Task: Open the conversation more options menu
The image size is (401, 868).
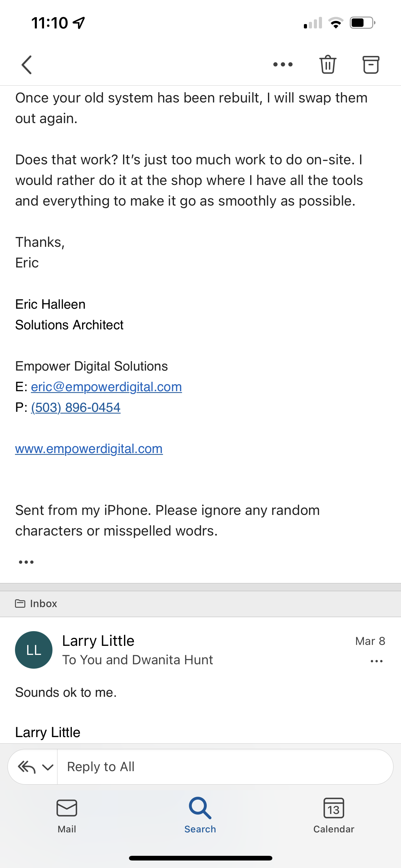Action: 283,64
